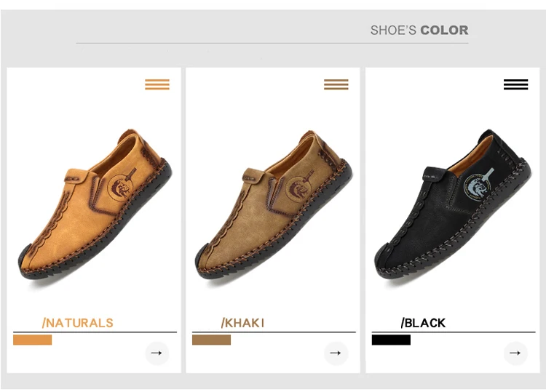Image resolution: width=546 pixels, height=392 pixels.
Task: Click the /NATURALS label
Action: [x=78, y=323]
